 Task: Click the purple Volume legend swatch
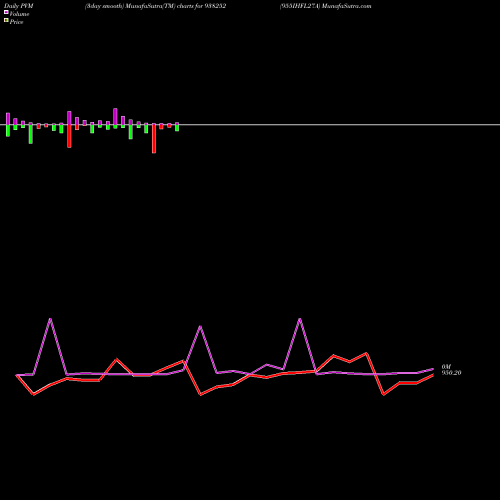pyautogui.click(x=6, y=12)
